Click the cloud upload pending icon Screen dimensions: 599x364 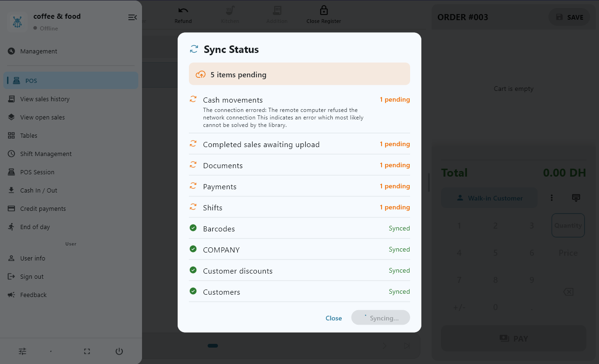(x=201, y=74)
